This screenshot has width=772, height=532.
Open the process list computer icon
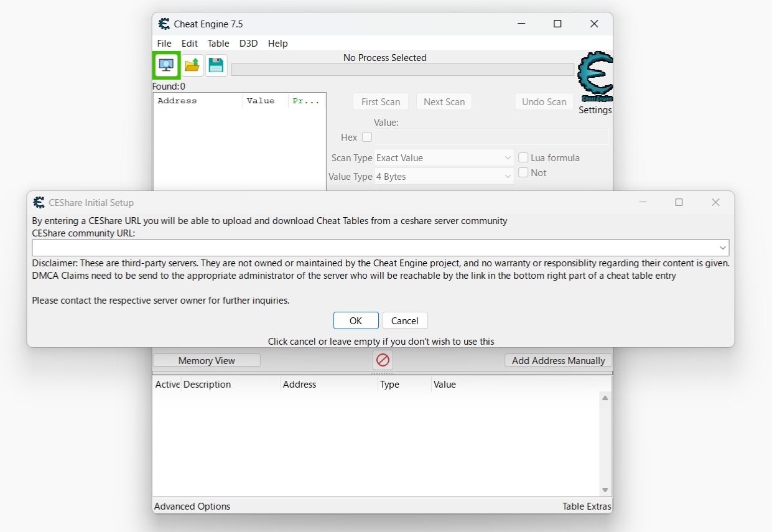(166, 65)
